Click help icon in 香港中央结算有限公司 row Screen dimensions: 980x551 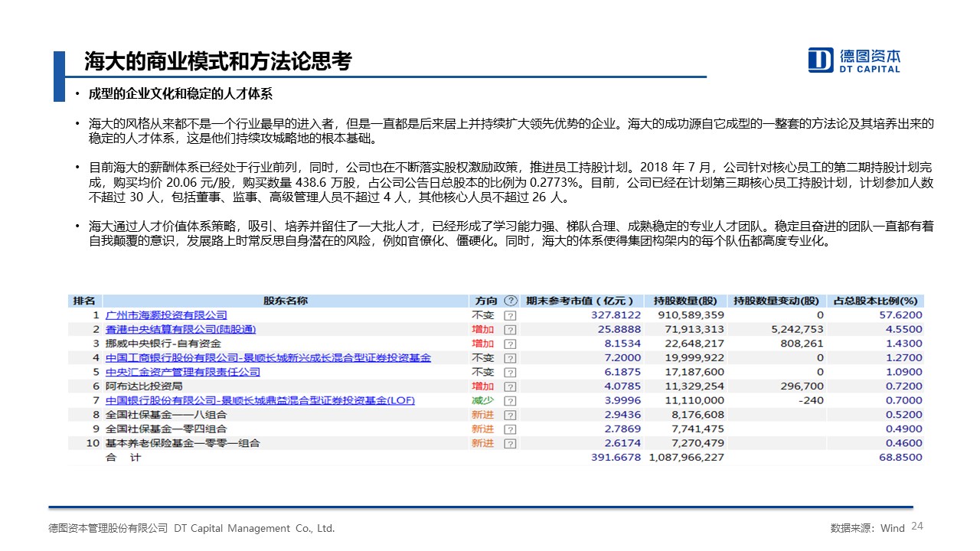coord(511,329)
